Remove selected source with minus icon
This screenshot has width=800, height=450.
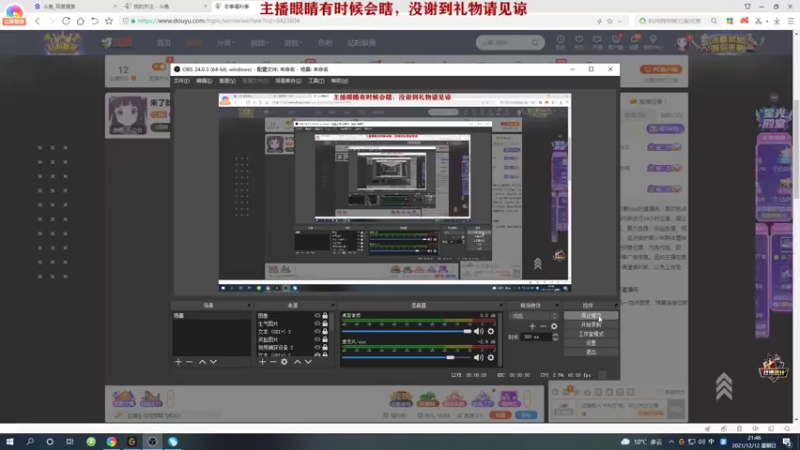[273, 362]
